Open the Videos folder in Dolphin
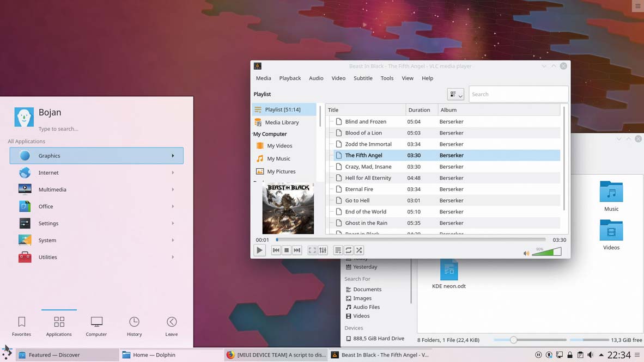The image size is (644, 362). pyautogui.click(x=611, y=235)
